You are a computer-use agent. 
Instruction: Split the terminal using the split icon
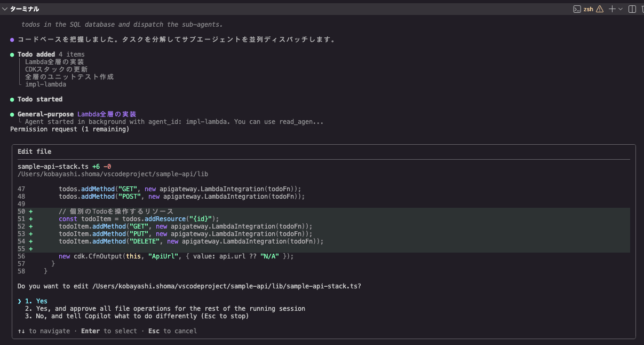632,9
